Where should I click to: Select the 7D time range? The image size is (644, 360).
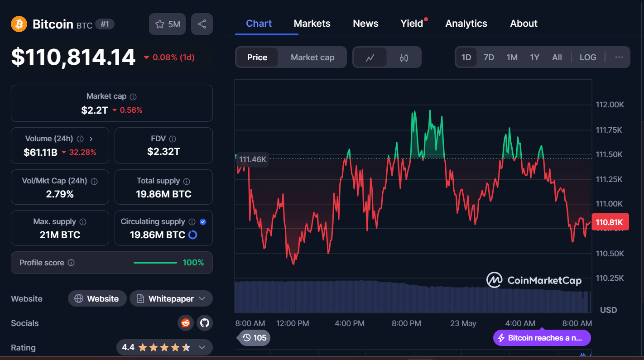pyautogui.click(x=489, y=58)
